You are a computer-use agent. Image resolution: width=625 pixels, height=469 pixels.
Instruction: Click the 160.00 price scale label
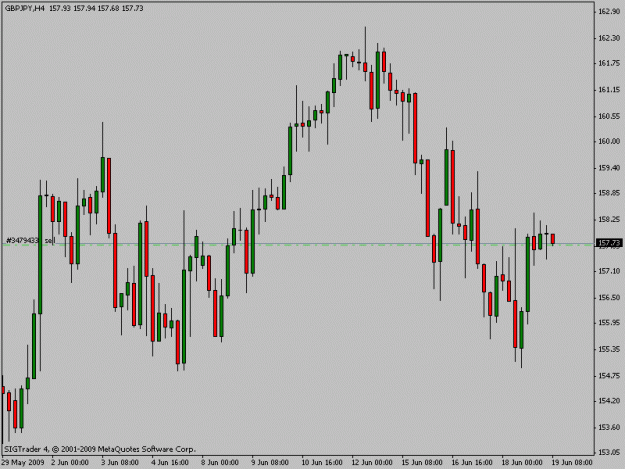coord(609,141)
